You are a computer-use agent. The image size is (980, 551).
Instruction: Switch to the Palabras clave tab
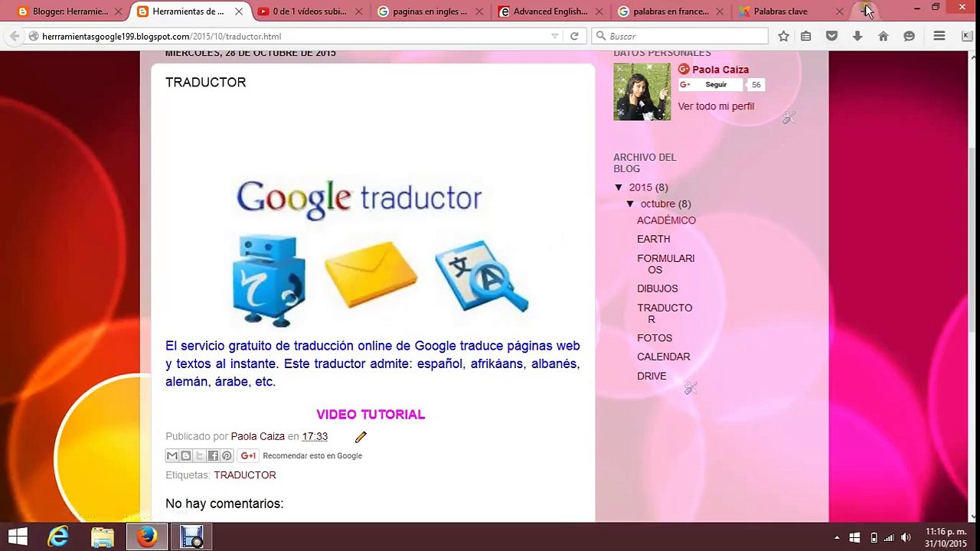tap(792, 11)
